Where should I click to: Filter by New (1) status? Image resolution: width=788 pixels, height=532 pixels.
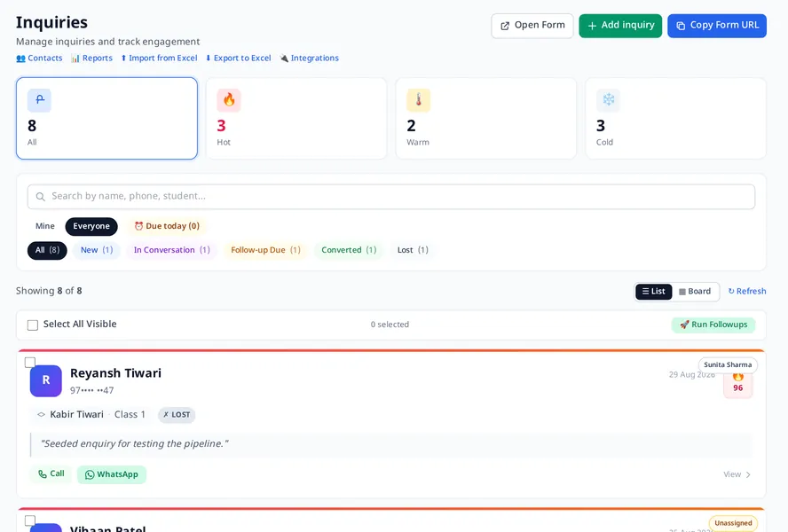tap(97, 250)
